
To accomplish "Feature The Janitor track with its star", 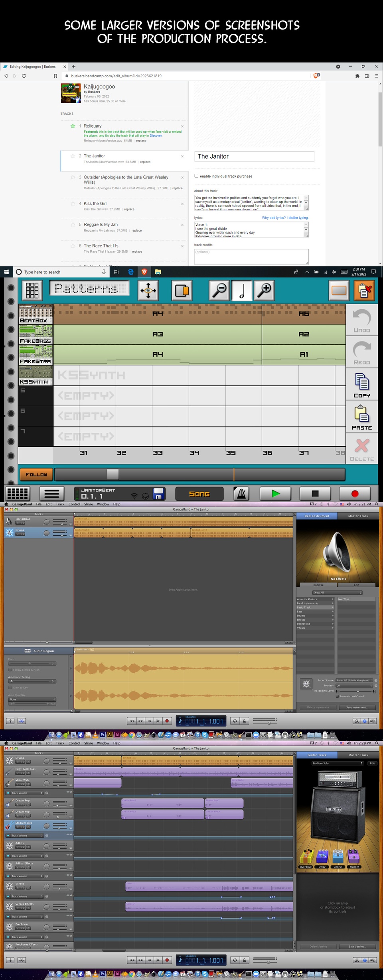I will point(73,156).
